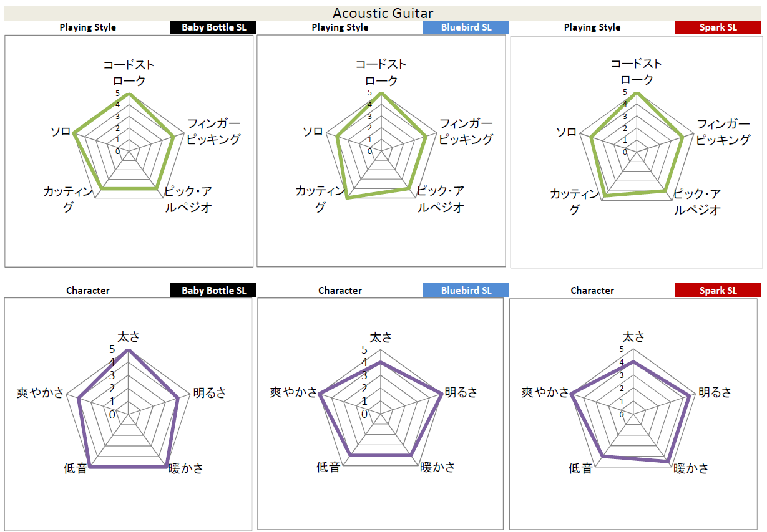Select the Playing Style heading above Baby Bottle chart
Image resolution: width=767 pixels, height=532 pixels.
coord(88,27)
